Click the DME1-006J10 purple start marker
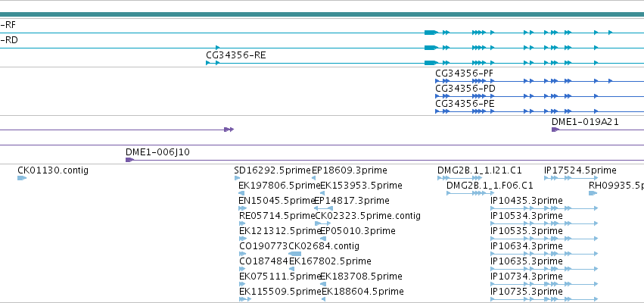The width and height of the screenshot is (644, 303). tap(129, 160)
